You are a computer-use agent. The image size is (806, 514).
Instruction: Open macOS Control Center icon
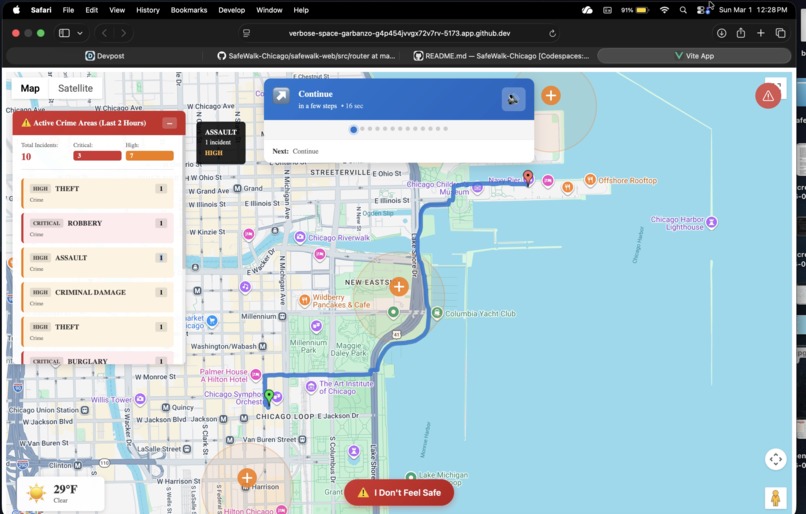(703, 10)
